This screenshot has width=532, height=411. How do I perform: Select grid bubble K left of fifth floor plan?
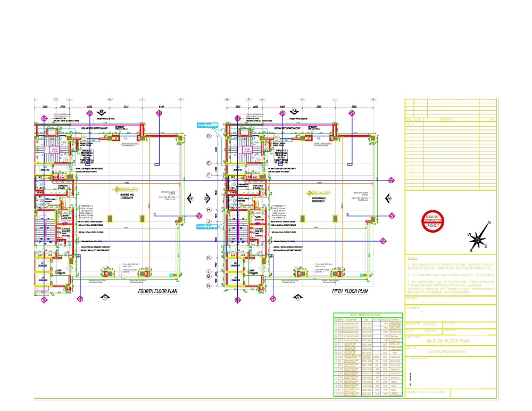coord(209,258)
